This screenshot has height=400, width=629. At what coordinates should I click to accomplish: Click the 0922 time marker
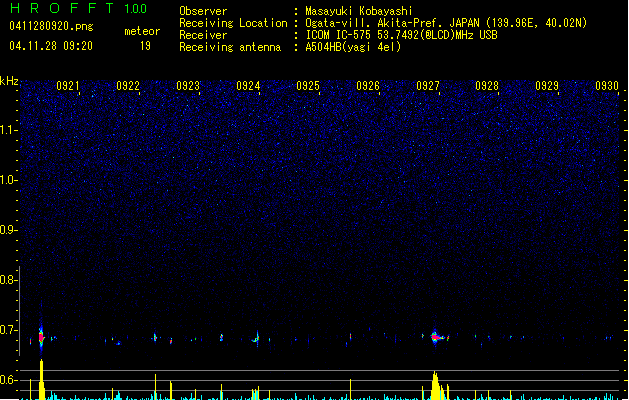[128, 86]
